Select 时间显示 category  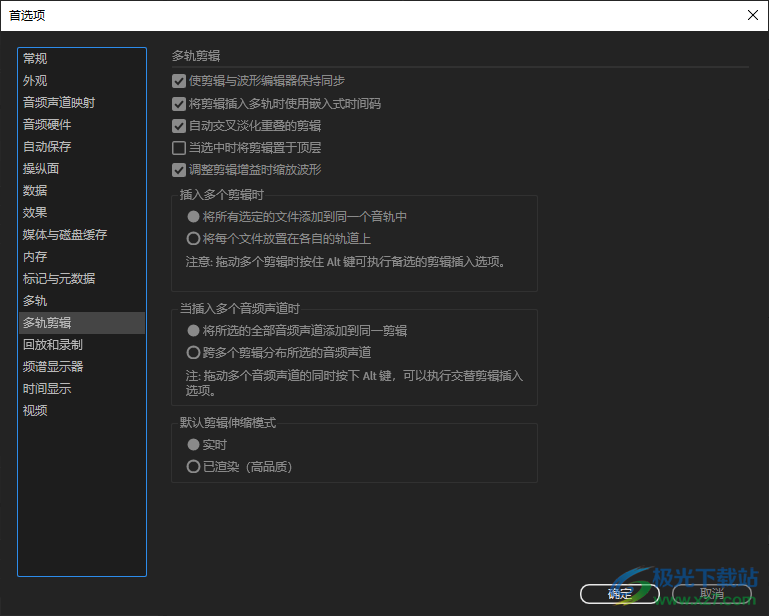click(x=82, y=388)
